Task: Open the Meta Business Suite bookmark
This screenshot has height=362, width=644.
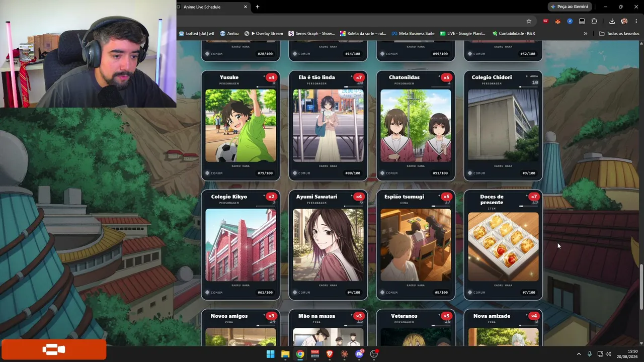Action: pyautogui.click(x=413, y=34)
